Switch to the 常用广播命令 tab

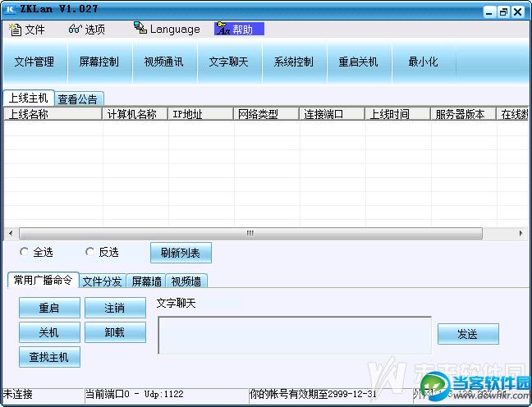tap(44, 280)
